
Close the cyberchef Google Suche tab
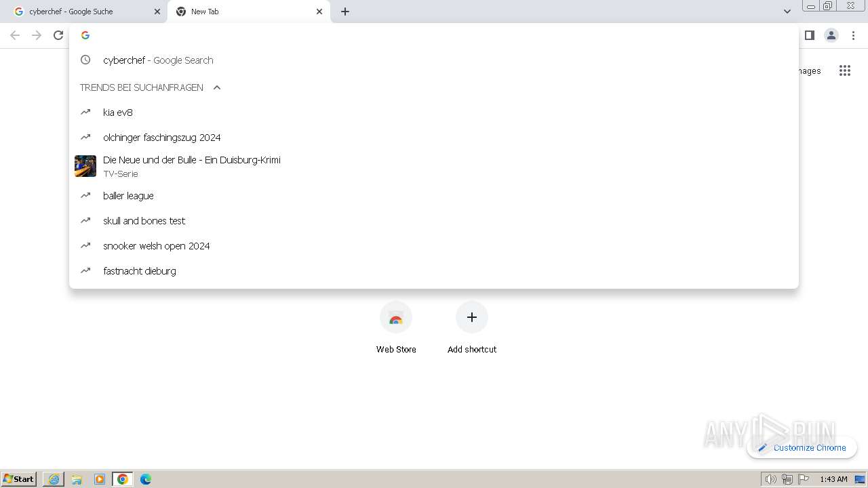tap(157, 12)
